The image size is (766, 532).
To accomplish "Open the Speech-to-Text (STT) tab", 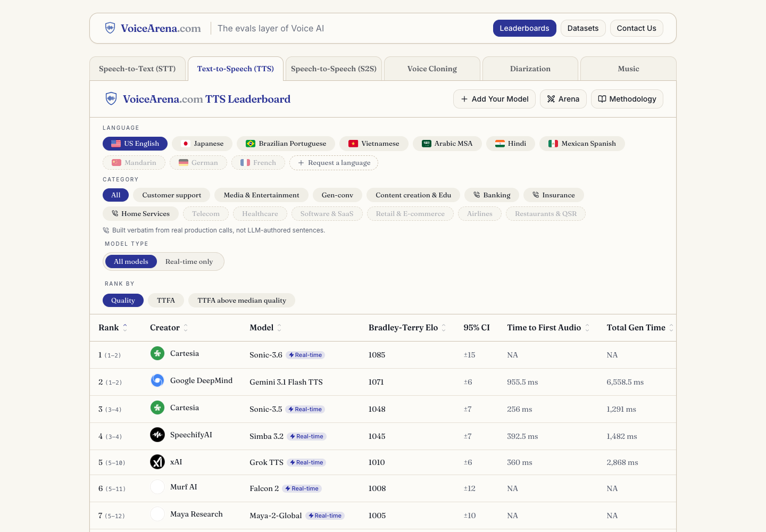I will pos(137,69).
